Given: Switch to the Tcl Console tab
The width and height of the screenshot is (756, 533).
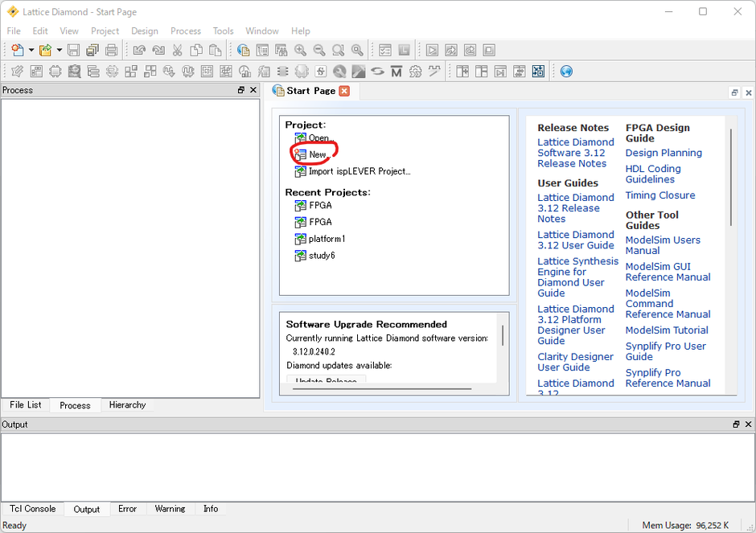Looking at the screenshot, I should [33, 509].
